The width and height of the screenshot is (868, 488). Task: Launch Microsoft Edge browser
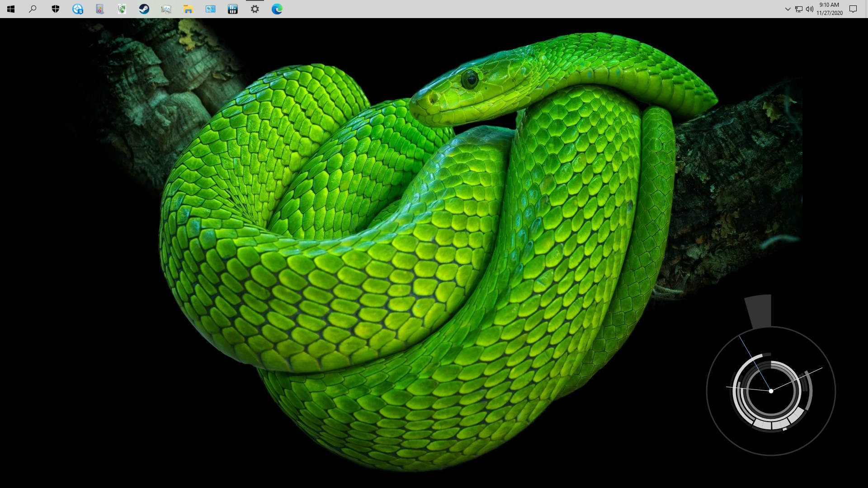tap(277, 9)
